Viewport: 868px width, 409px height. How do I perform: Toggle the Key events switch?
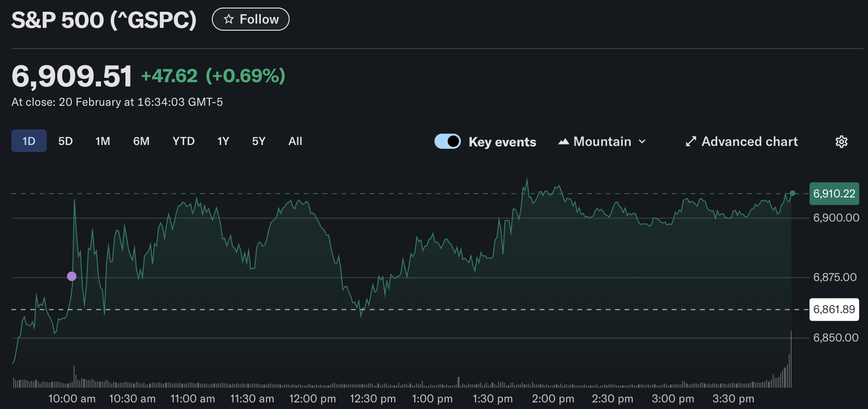448,141
